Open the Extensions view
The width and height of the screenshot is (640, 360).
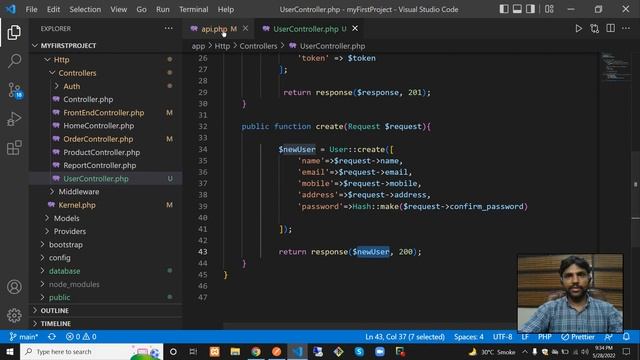pos(14,148)
